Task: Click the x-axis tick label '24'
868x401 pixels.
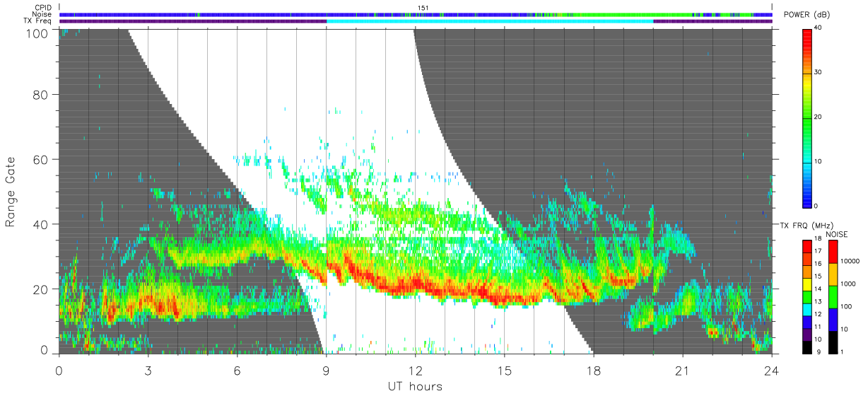Action: point(772,371)
